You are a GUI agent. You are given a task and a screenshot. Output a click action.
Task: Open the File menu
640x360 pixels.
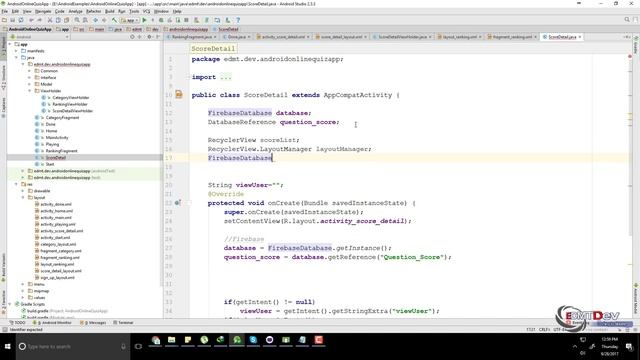point(5,11)
